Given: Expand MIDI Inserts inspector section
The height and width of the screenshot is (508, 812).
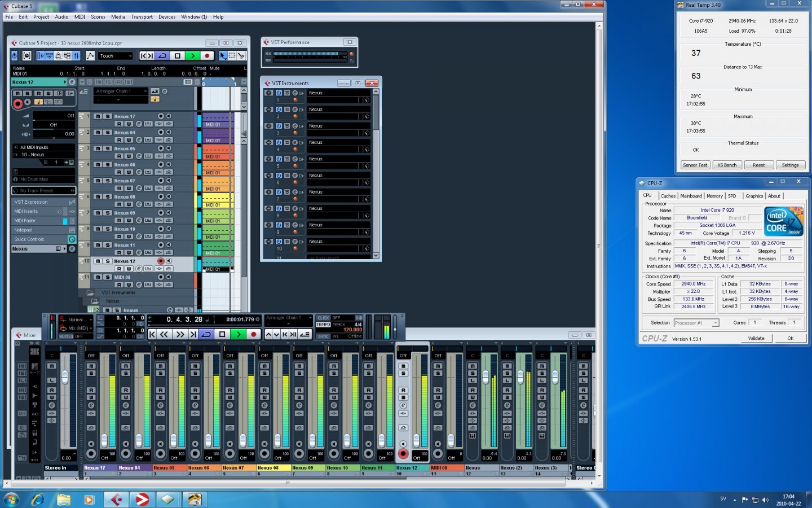Looking at the screenshot, I should click(x=43, y=212).
